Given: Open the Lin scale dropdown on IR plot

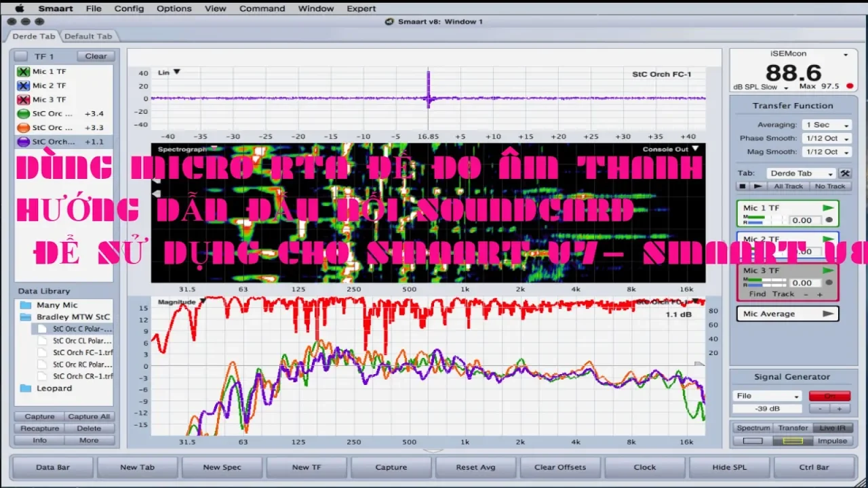Looking at the screenshot, I should click(x=169, y=73).
